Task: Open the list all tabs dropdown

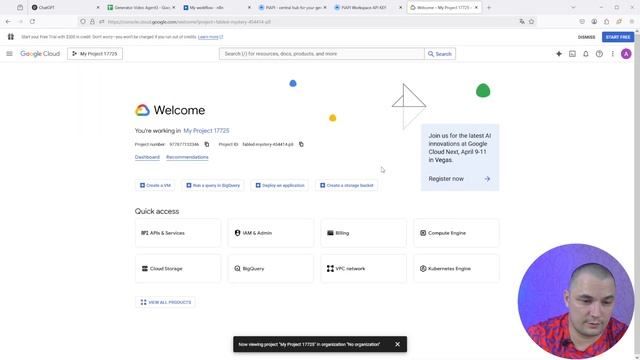Action: point(573,7)
